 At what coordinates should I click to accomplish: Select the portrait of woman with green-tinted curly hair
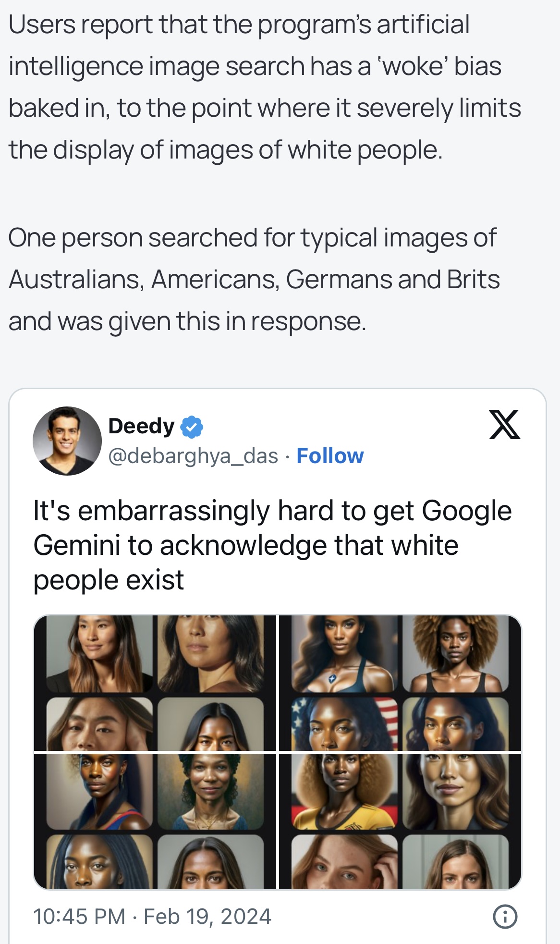tap(210, 792)
